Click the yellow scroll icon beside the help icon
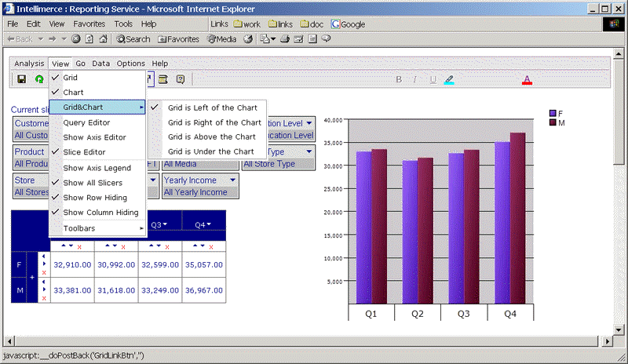 pos(163,79)
